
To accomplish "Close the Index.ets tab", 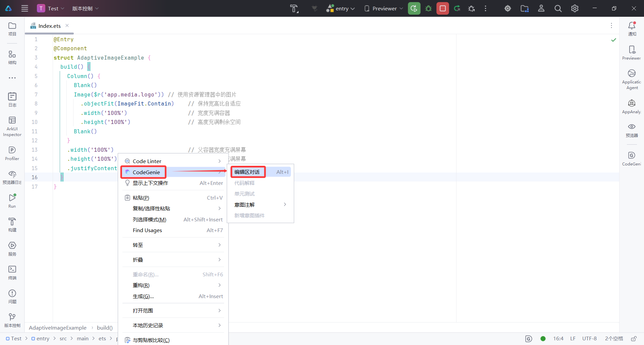I will pyautogui.click(x=67, y=25).
